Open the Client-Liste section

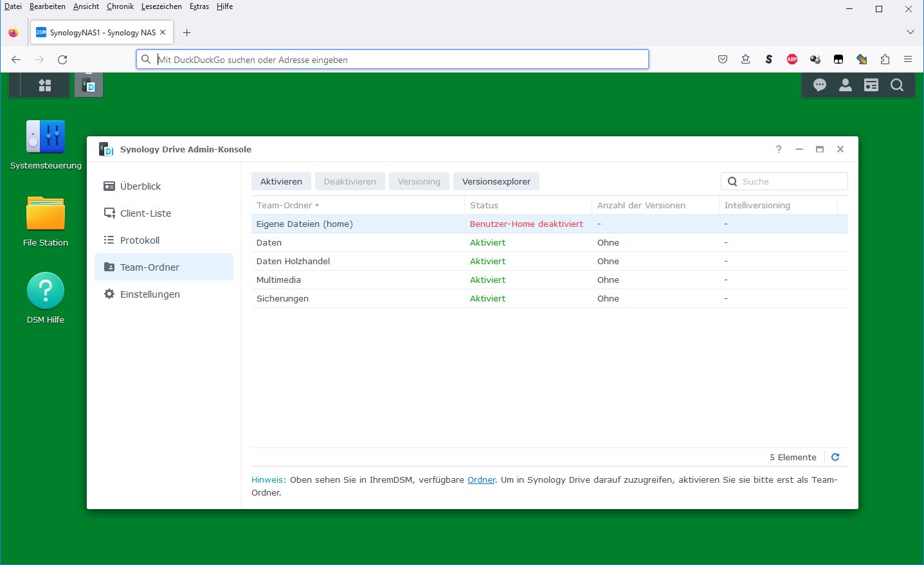click(x=164, y=213)
